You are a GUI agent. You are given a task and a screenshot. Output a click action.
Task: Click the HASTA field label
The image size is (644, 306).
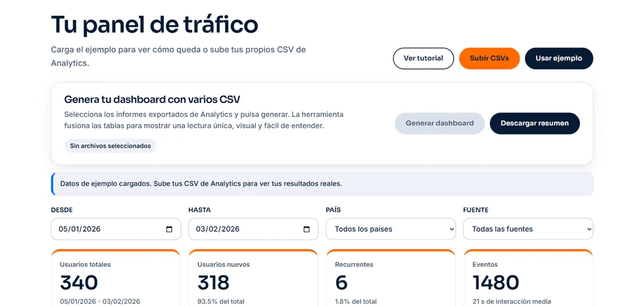[200, 210]
